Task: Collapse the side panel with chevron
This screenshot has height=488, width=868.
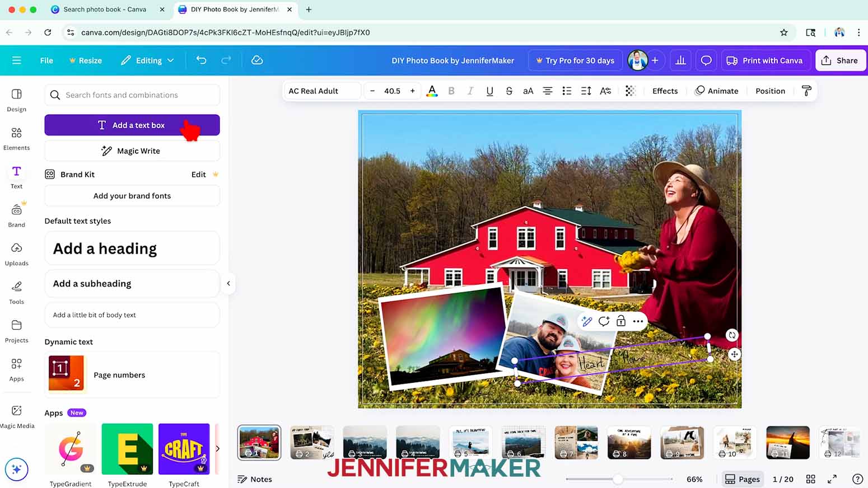Action: [x=228, y=283]
